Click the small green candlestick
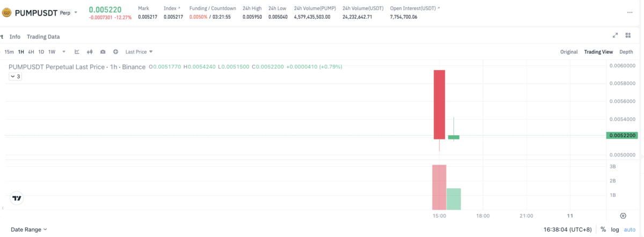The image size is (644, 237). [453, 137]
